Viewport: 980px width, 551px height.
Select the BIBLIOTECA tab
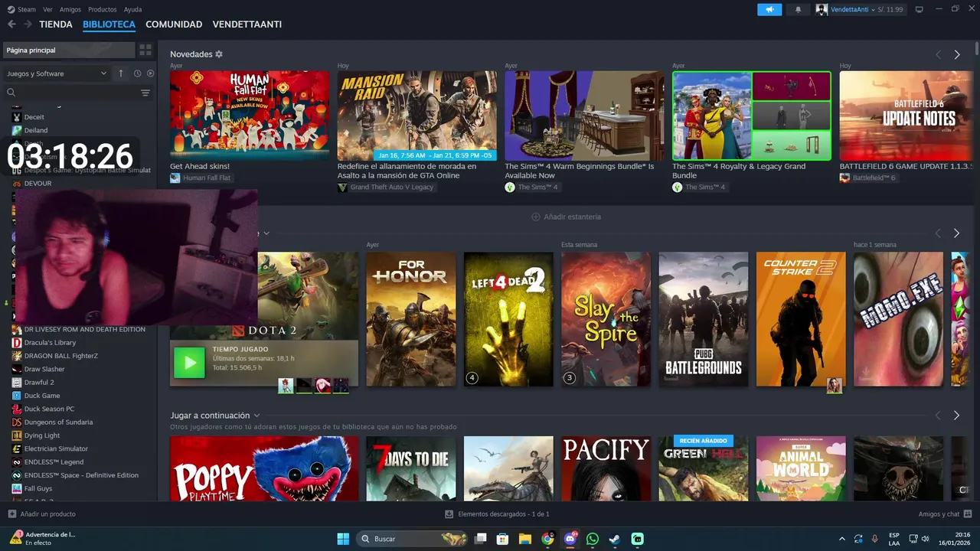click(x=109, y=24)
